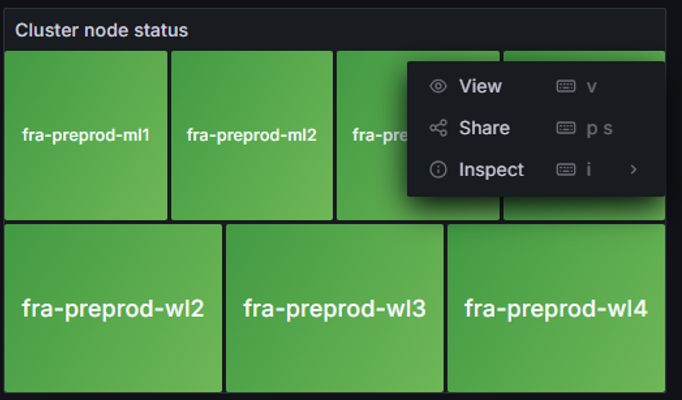
Task: Select the fra-preprod-ml1 node tile
Action: [86, 135]
